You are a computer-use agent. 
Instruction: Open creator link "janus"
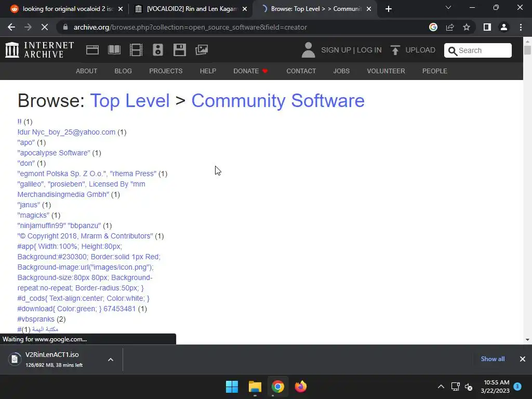pyautogui.click(x=29, y=205)
